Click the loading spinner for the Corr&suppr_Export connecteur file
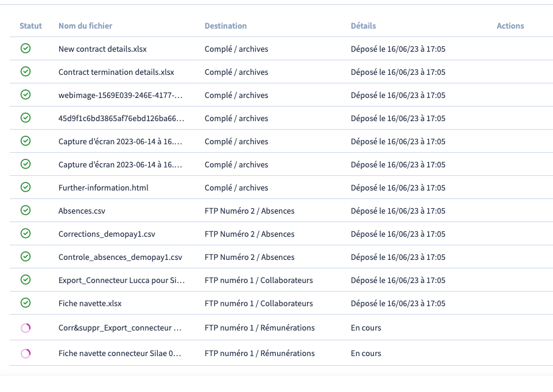 (x=26, y=328)
